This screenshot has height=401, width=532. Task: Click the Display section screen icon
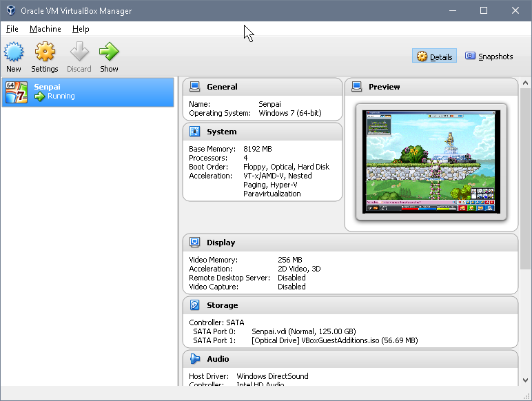[x=195, y=243]
